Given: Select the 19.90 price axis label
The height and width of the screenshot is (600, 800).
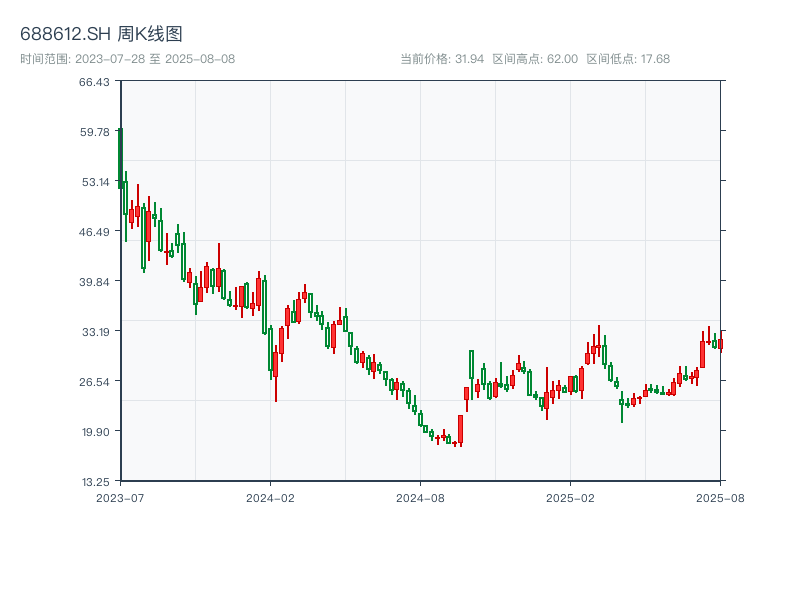Looking at the screenshot, I should click(96, 432).
